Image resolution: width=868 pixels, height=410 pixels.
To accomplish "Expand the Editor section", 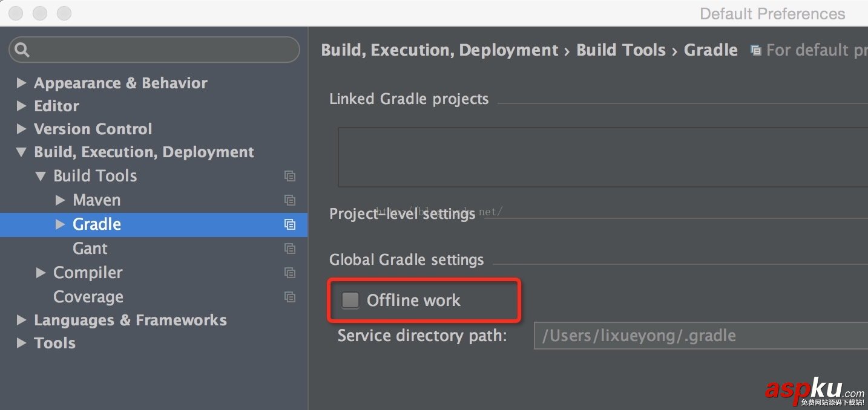I will click(x=22, y=106).
